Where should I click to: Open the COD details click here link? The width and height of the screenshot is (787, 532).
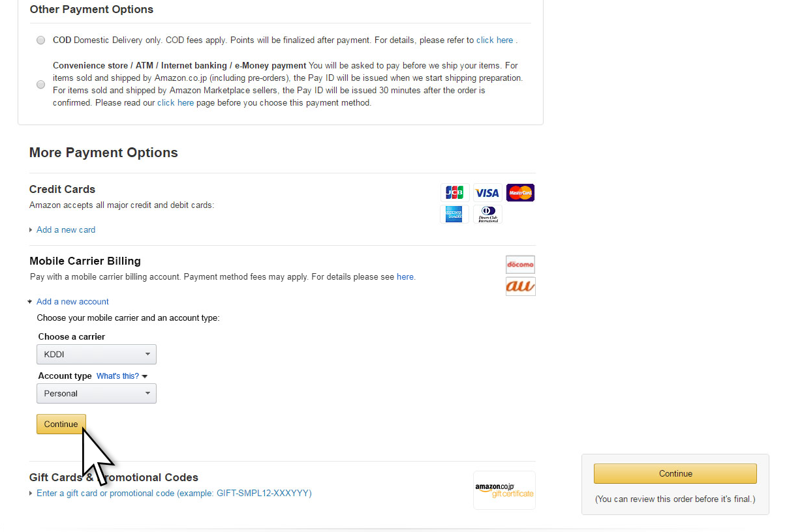click(495, 40)
